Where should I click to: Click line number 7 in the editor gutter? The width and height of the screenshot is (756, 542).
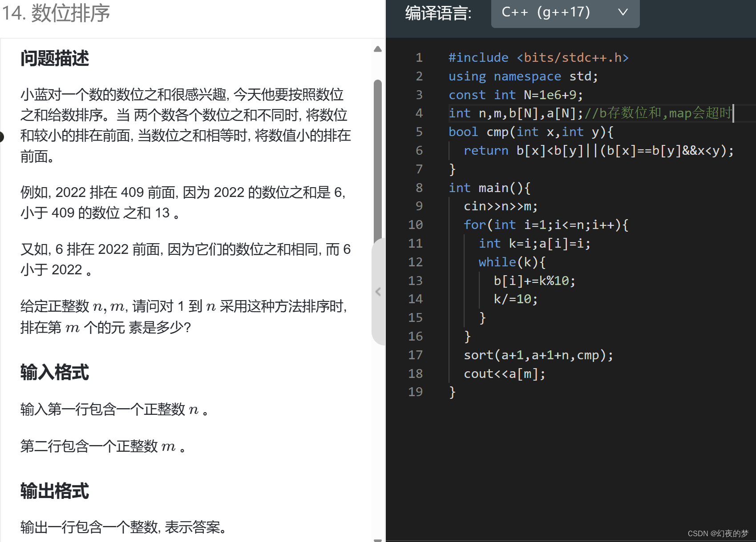click(x=419, y=169)
